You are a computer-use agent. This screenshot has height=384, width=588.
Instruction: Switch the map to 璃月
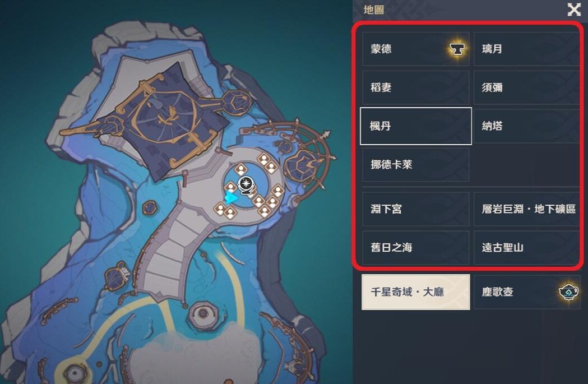pos(527,49)
